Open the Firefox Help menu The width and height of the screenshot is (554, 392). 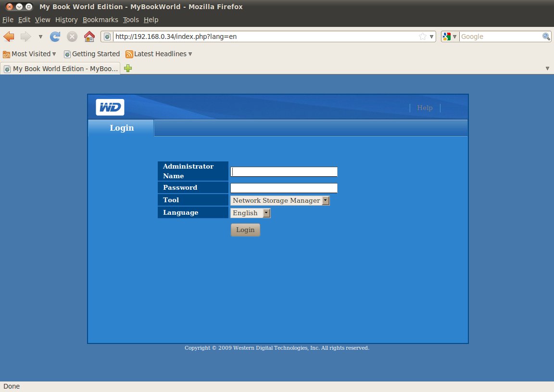(x=151, y=20)
